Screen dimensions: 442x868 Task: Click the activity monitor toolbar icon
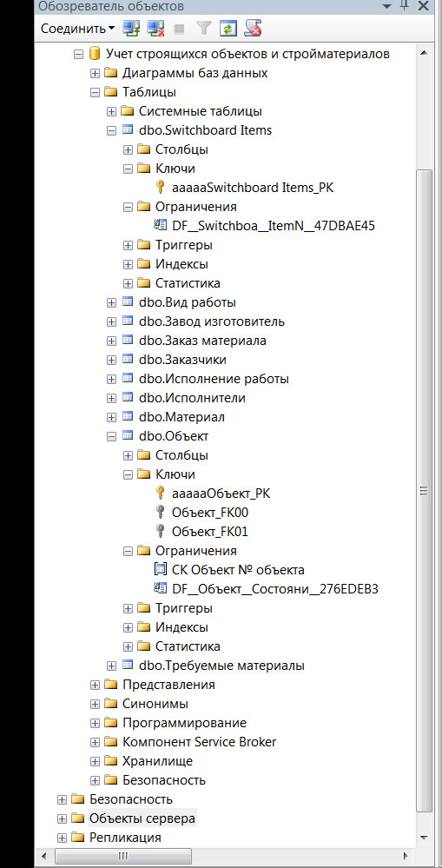pyautogui.click(x=253, y=28)
